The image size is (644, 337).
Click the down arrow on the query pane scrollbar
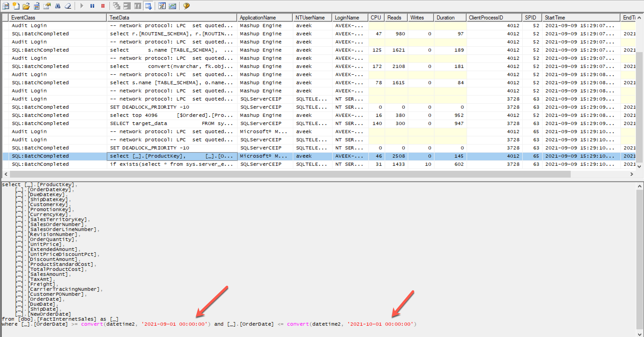point(640,334)
